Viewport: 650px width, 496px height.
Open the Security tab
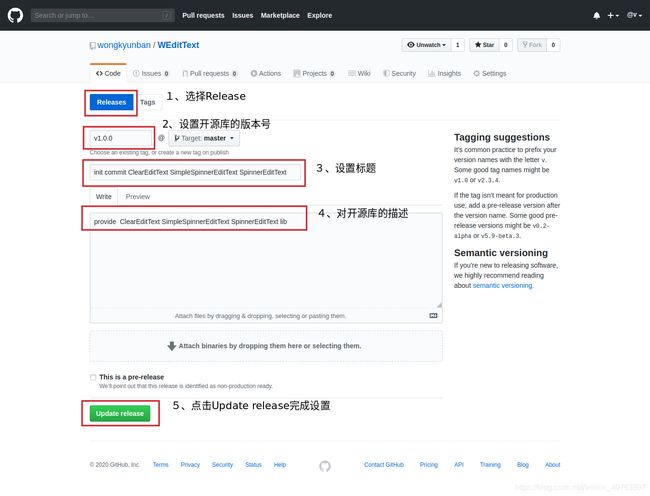(x=399, y=73)
